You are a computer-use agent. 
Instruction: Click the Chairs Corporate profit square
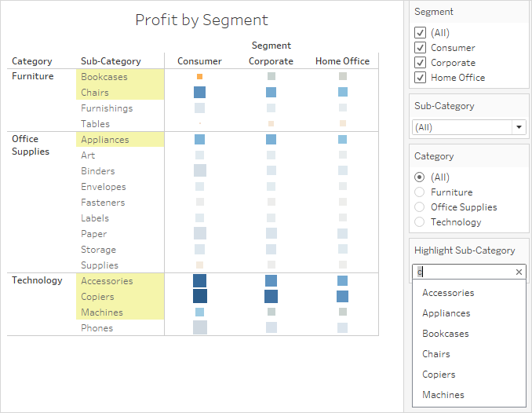click(x=271, y=93)
